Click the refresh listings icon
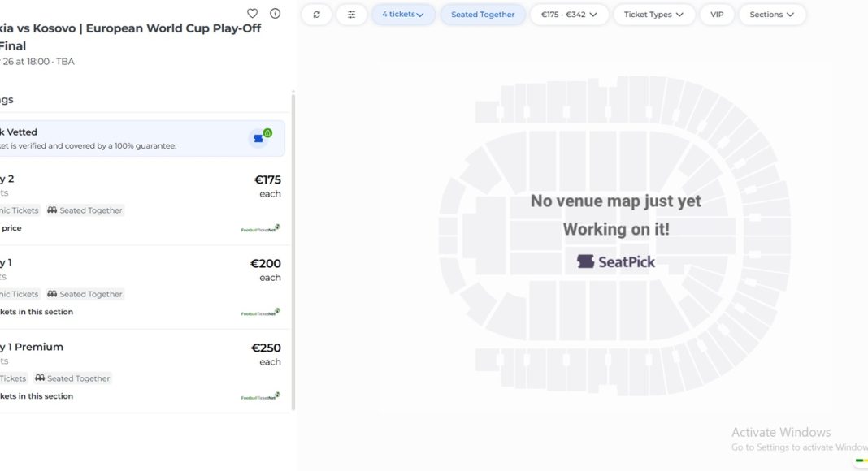The width and height of the screenshot is (868, 471). (x=316, y=15)
